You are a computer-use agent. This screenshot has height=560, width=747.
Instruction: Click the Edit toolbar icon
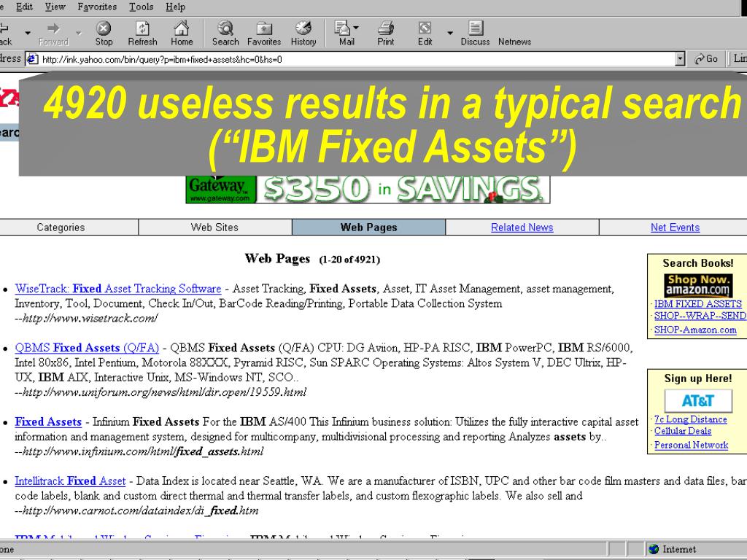425,28
